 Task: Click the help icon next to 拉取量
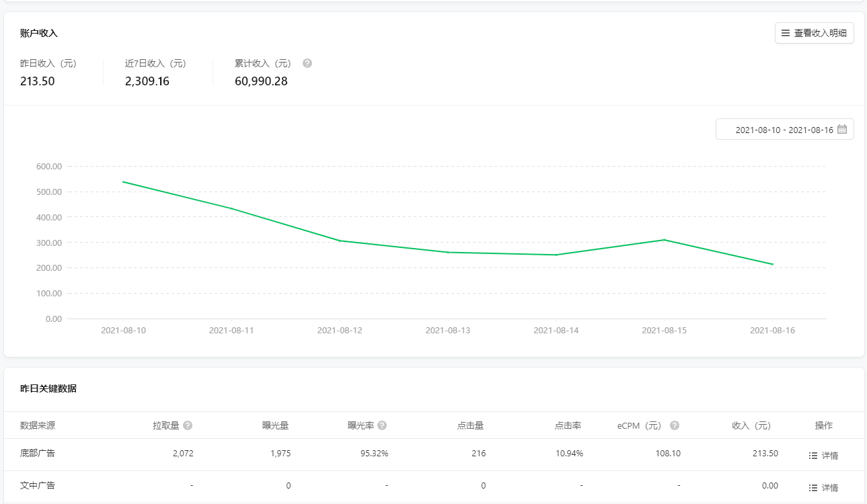(x=188, y=425)
